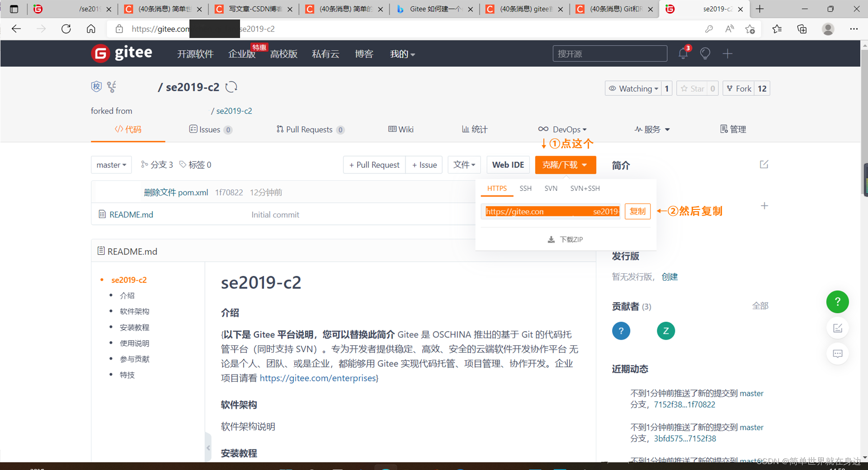Click the sync icon beside se2019-c2
The width and height of the screenshot is (868, 470).
coord(231,87)
